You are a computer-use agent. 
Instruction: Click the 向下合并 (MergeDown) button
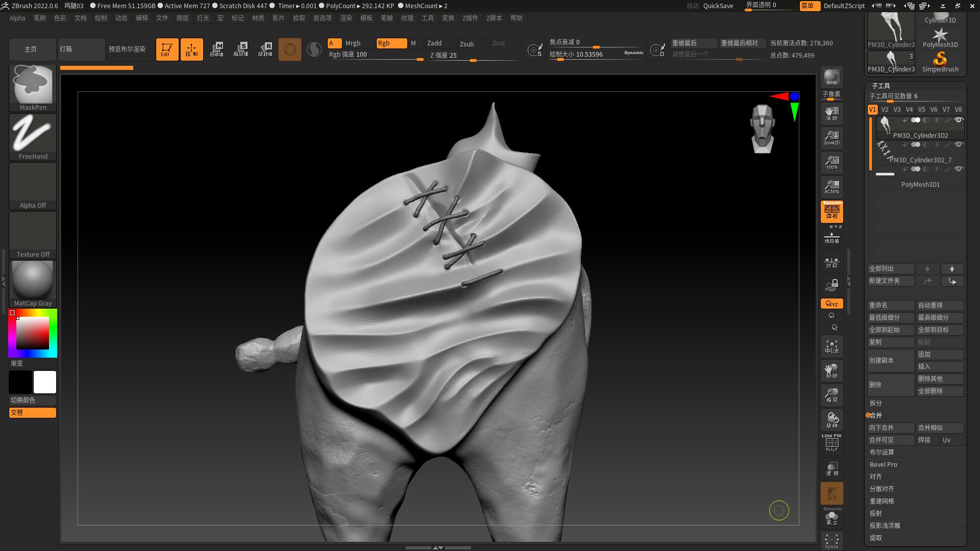891,428
